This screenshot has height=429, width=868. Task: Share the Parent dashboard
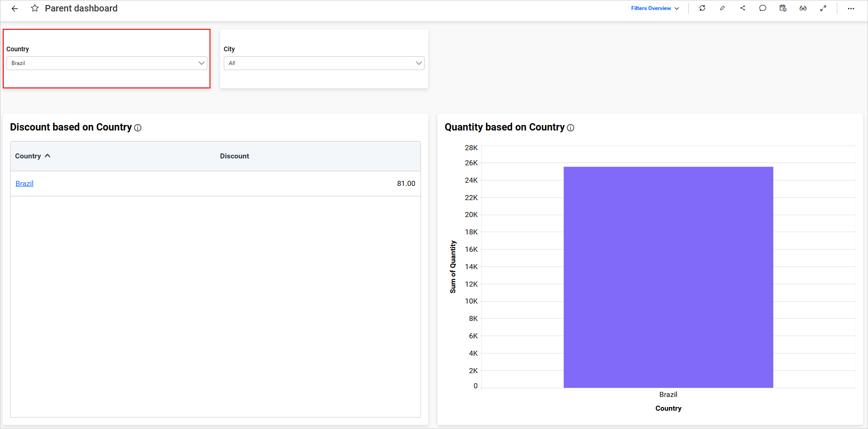click(743, 8)
